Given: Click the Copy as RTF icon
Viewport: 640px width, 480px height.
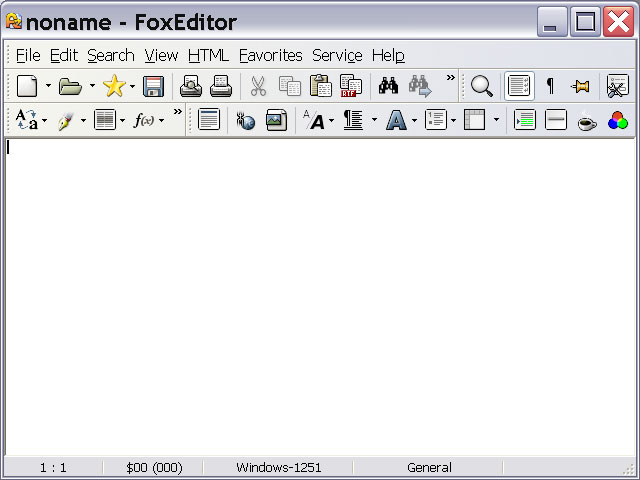Looking at the screenshot, I should 351,86.
